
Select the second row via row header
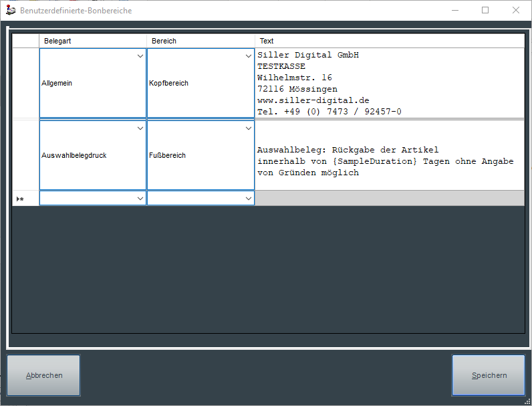click(x=25, y=155)
